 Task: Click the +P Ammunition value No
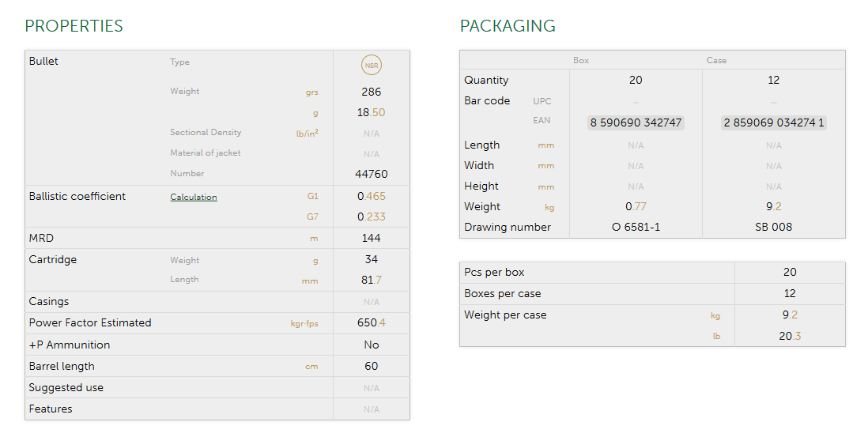(x=372, y=345)
